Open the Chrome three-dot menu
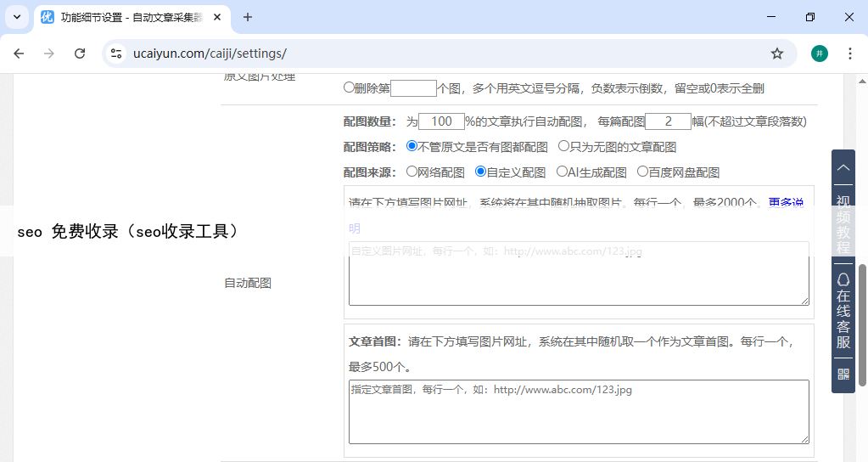Viewport: 868px width, 462px height. click(849, 54)
